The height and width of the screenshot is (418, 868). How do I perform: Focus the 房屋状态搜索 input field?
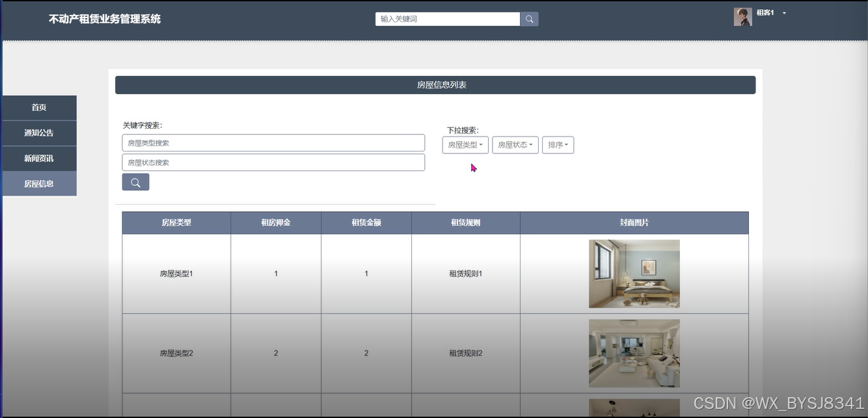273,163
